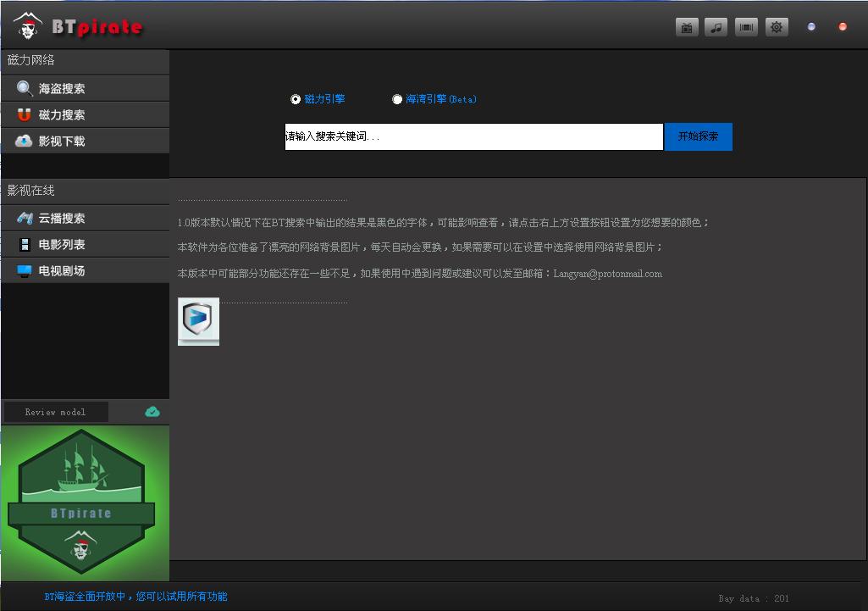The height and width of the screenshot is (611, 868).
Task: Select the 云播搜索 binoculars icon
Action: click(x=25, y=219)
